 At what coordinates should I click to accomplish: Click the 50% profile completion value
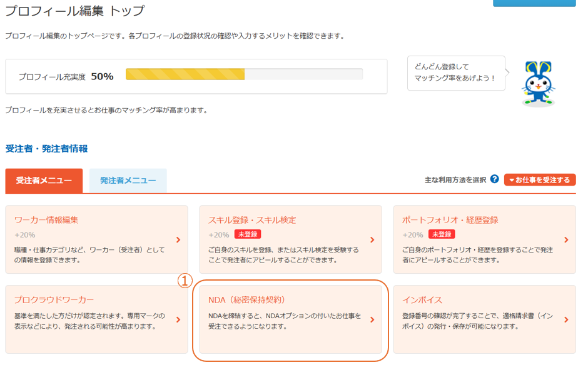tap(102, 76)
